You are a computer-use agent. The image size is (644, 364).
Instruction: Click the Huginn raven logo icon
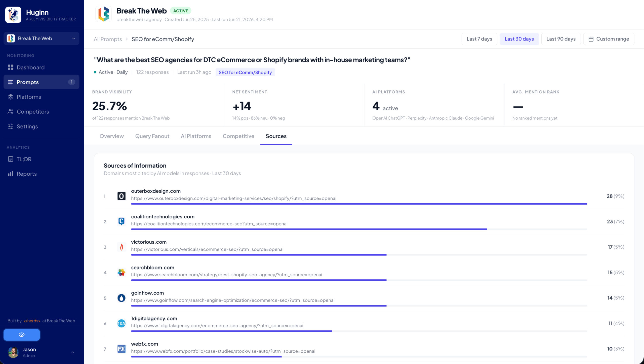[x=13, y=15]
